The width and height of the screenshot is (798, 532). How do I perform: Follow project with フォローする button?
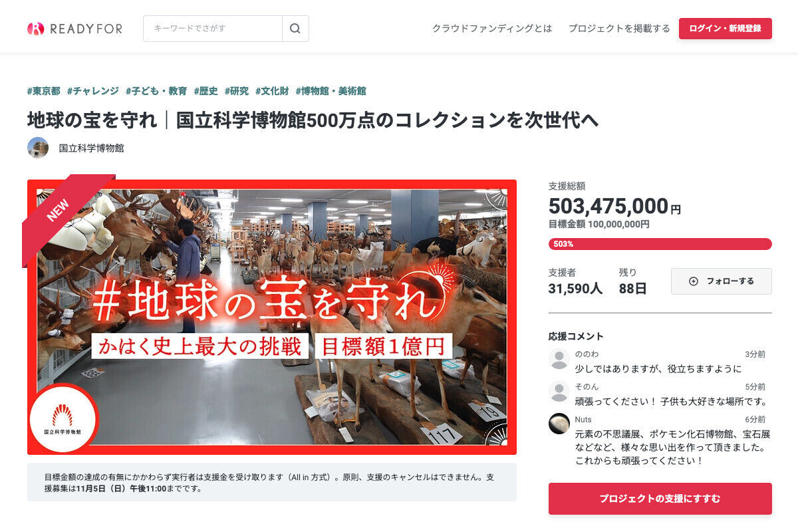coord(722,281)
